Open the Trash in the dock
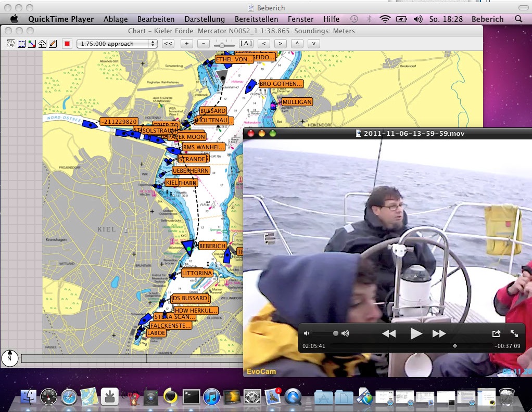 [x=507, y=397]
